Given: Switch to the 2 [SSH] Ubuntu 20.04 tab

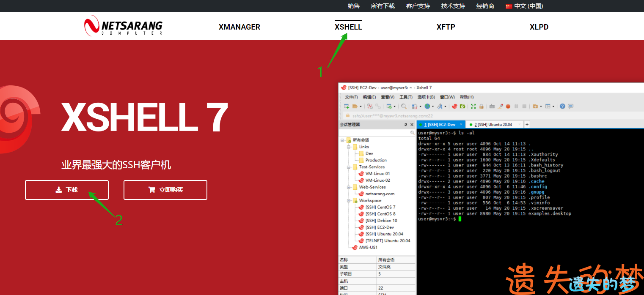Looking at the screenshot, I should click(493, 125).
